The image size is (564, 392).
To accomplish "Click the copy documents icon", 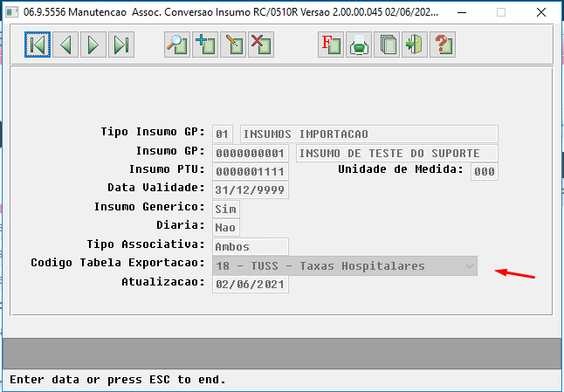I will (x=387, y=45).
